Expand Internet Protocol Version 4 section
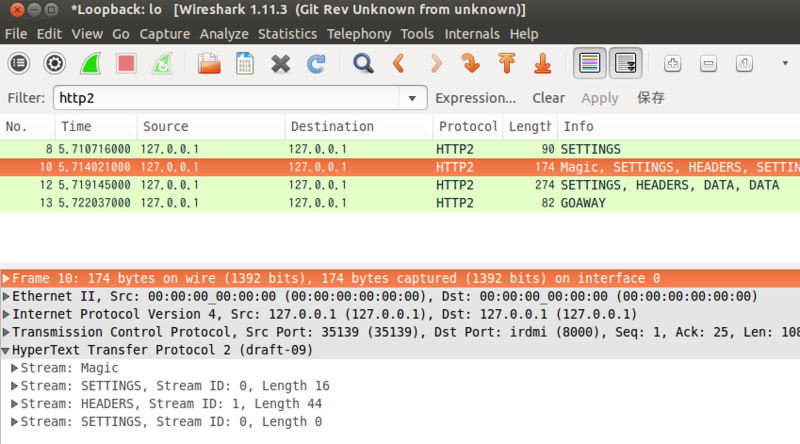 point(6,314)
